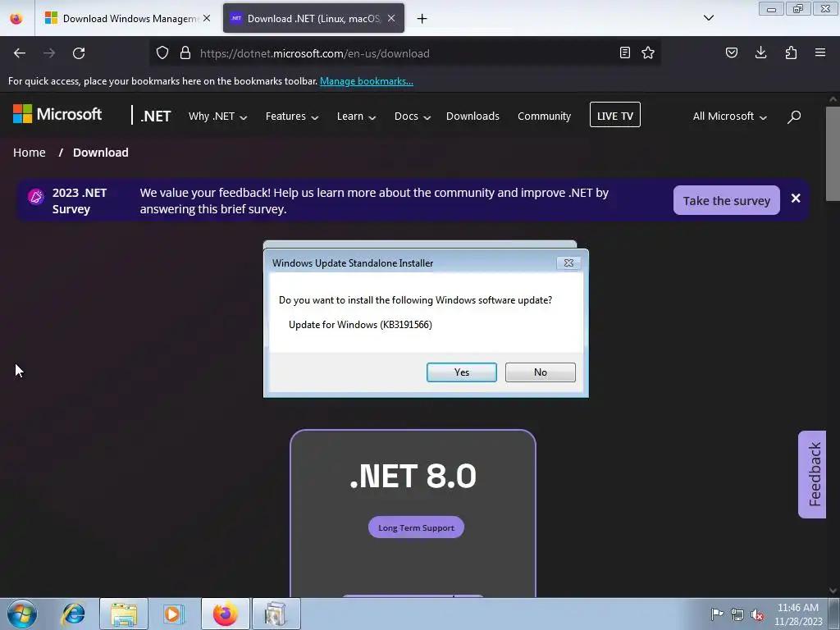
Task: Open the Pocket save icon
Action: click(732, 52)
